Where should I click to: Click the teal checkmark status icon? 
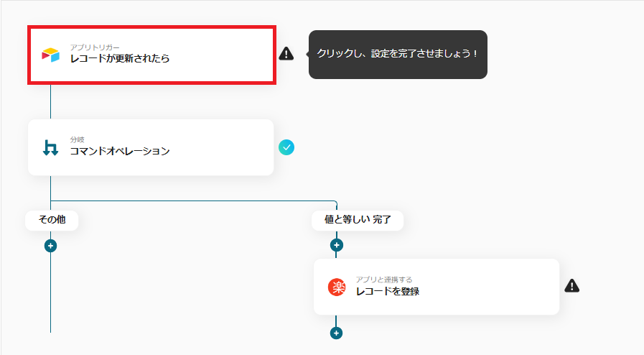coord(286,147)
